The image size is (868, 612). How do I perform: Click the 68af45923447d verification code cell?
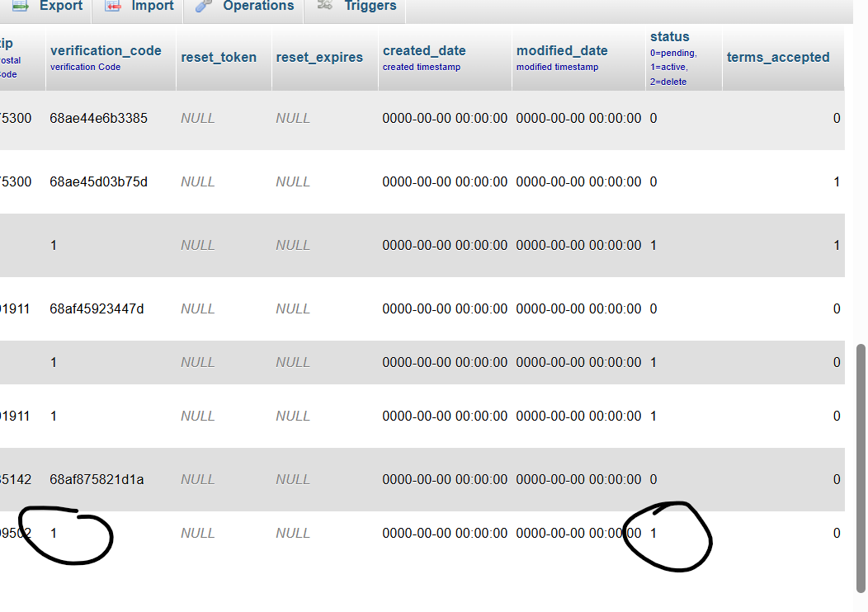(97, 309)
